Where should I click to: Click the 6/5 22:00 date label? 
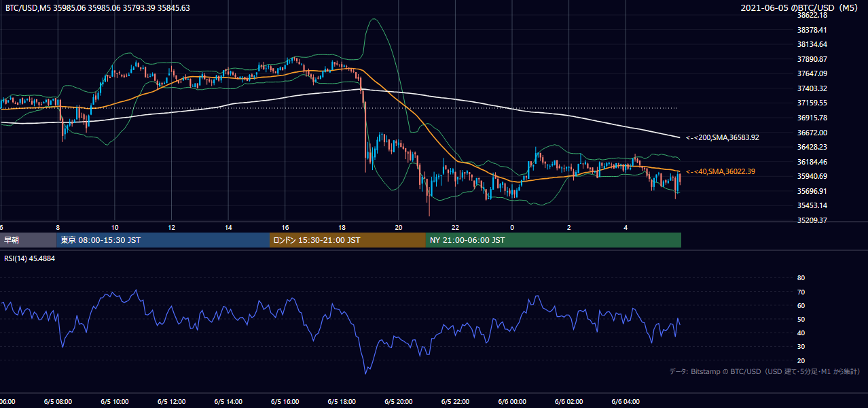coord(455,402)
